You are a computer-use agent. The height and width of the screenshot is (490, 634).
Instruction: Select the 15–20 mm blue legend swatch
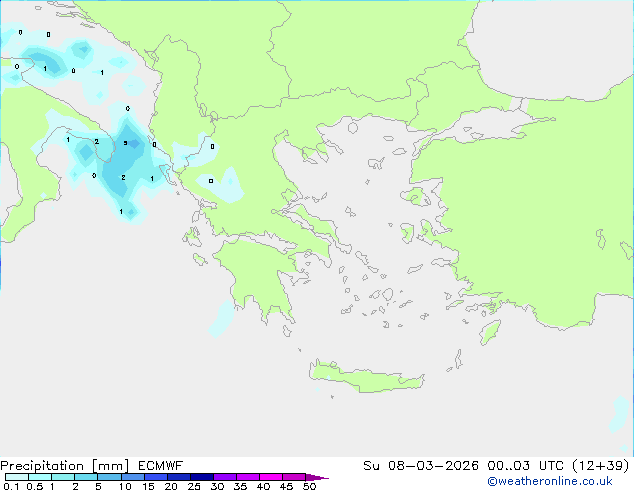pos(155,477)
